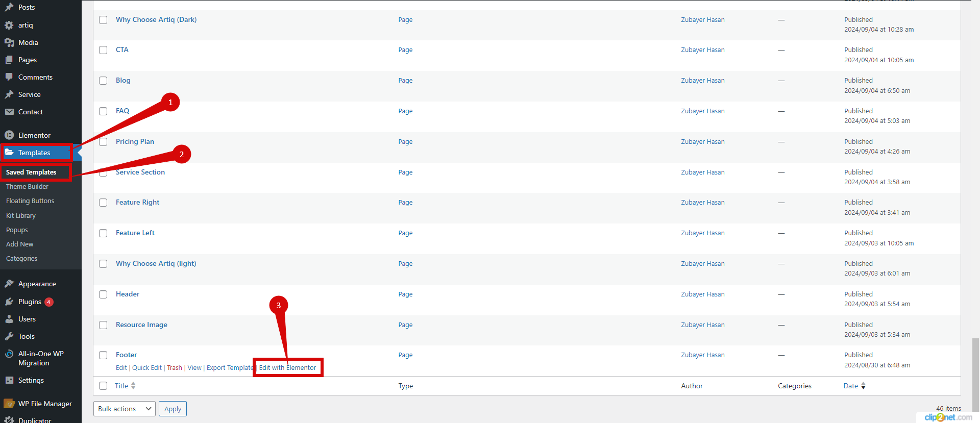Viewport: 980px width, 423px height.
Task: Open the Bulk actions dropdown
Action: click(124, 409)
